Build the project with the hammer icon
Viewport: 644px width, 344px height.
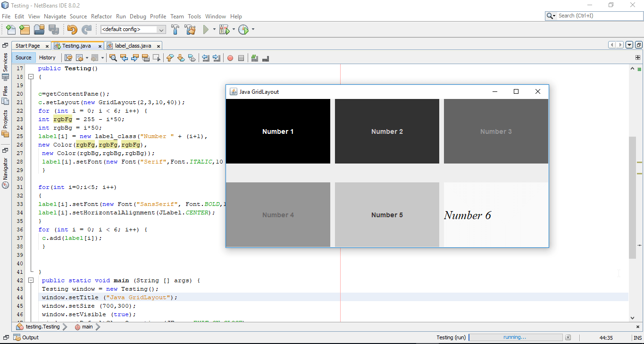click(175, 29)
